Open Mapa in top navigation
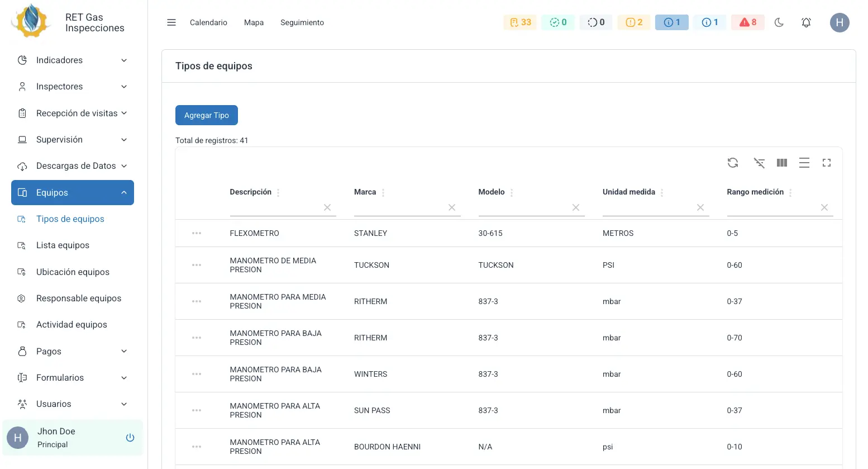 point(254,22)
